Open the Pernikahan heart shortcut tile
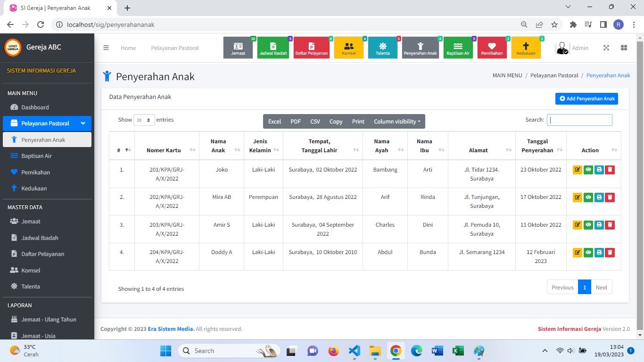Screen dimensions: 644x362 492,48
